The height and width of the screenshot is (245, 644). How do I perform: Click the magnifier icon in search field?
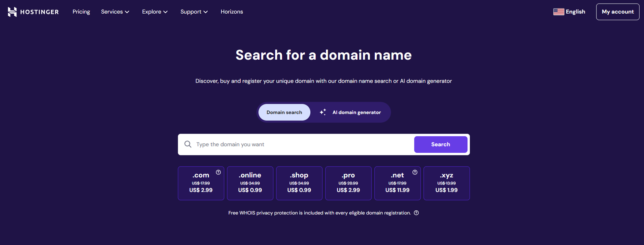[188, 144]
